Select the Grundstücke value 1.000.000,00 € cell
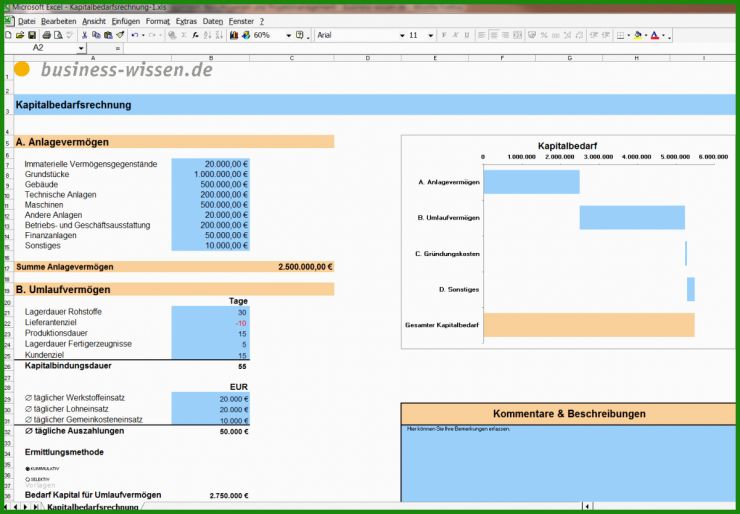Image resolution: width=740 pixels, height=514 pixels. point(210,174)
